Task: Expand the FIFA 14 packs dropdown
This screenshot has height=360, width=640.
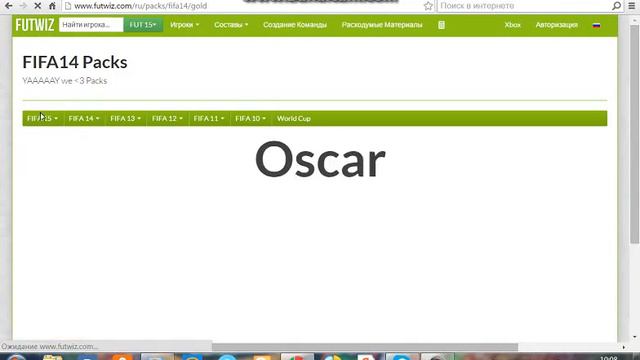Action: [x=84, y=118]
